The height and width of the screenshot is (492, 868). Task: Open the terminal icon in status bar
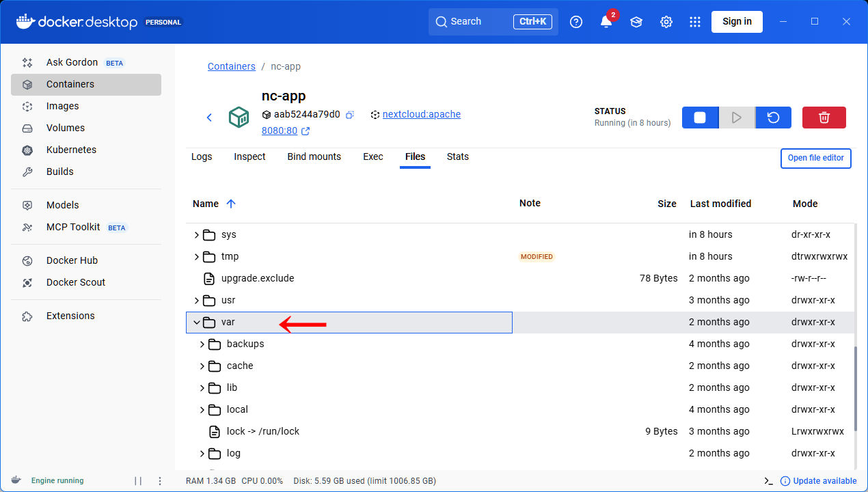(769, 480)
